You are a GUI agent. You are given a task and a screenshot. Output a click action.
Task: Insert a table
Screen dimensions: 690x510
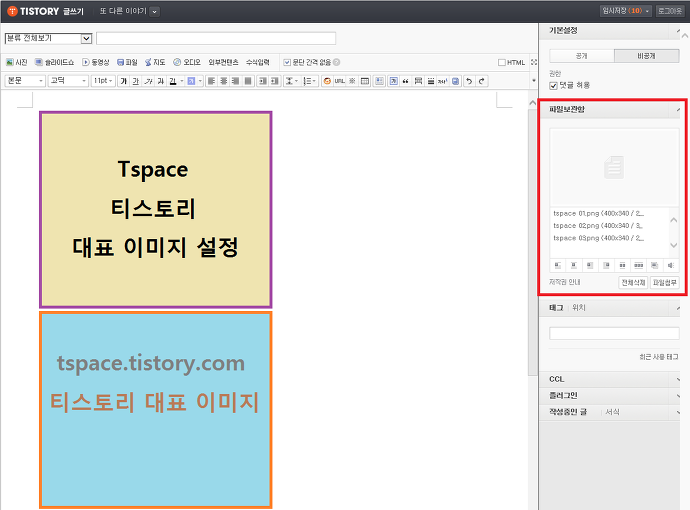coord(365,81)
